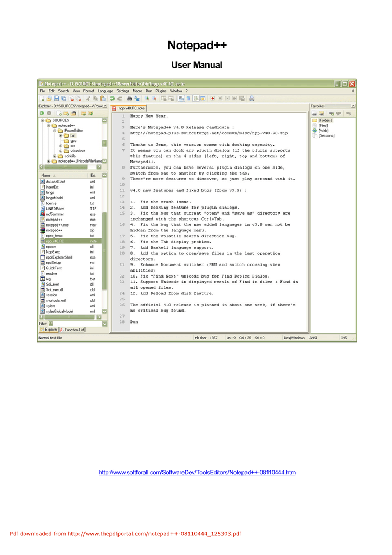392x555 pixels.
Task: Open Find with the binoculars icon
Action: (129, 99)
